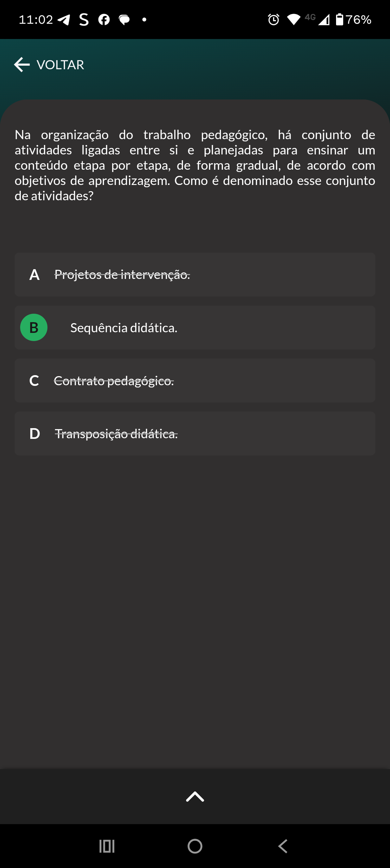Tap the battery status icon

(x=340, y=20)
